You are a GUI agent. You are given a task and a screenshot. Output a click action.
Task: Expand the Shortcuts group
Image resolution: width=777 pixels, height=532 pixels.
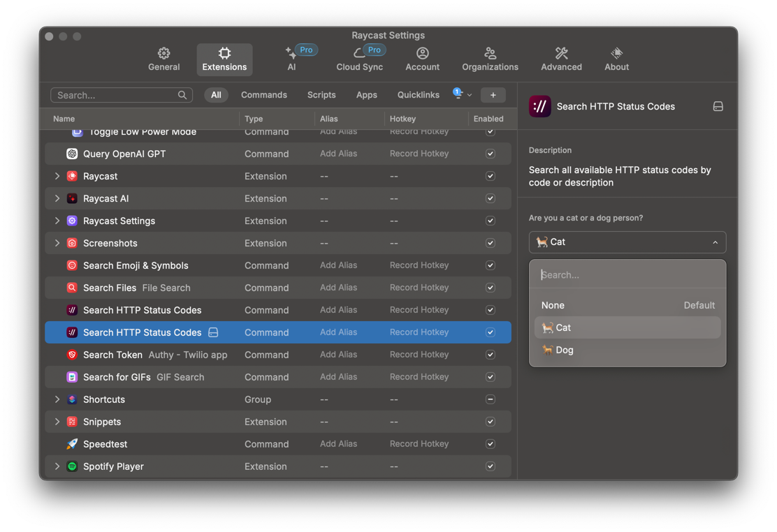coord(57,399)
